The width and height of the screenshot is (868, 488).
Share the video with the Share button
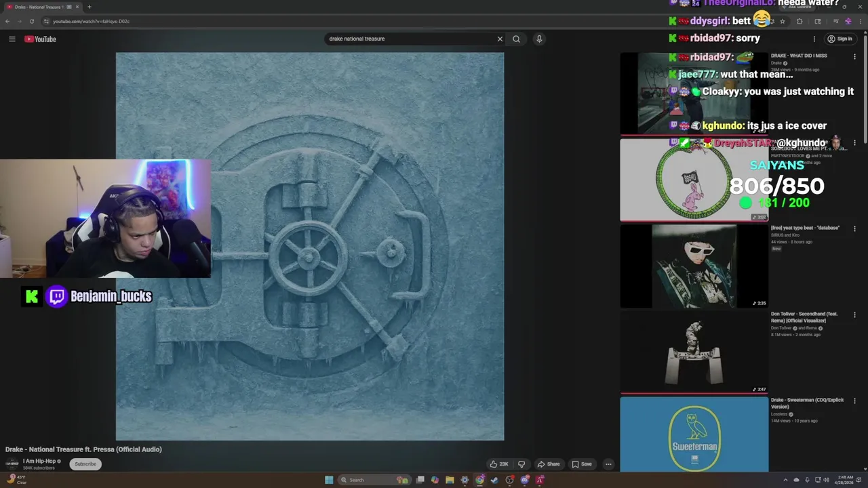(549, 464)
